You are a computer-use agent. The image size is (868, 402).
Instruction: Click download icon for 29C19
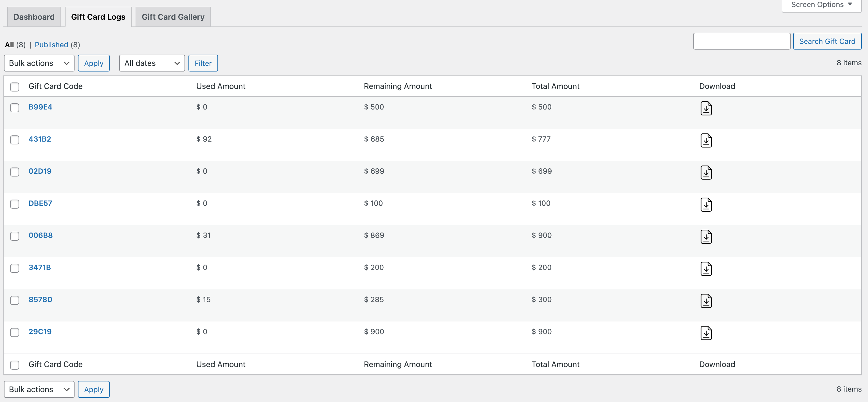point(706,333)
